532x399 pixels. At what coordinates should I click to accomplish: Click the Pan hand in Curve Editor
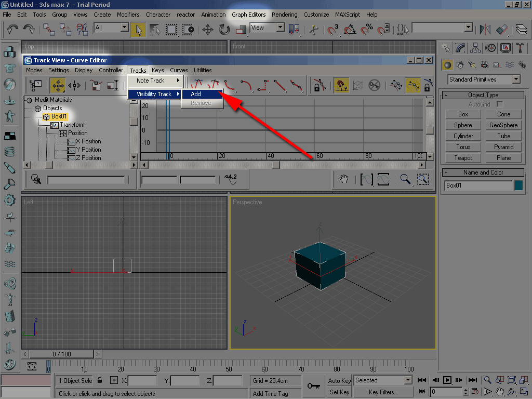344,179
